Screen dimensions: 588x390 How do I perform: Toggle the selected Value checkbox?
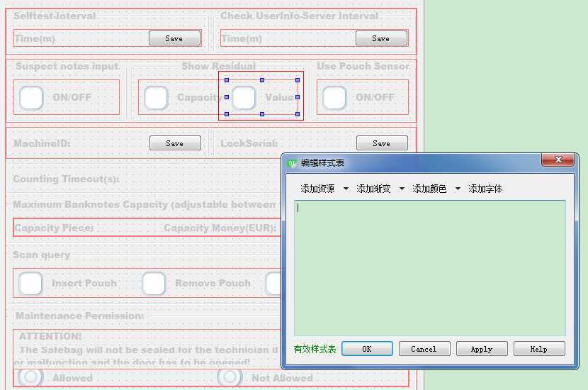coord(244,98)
